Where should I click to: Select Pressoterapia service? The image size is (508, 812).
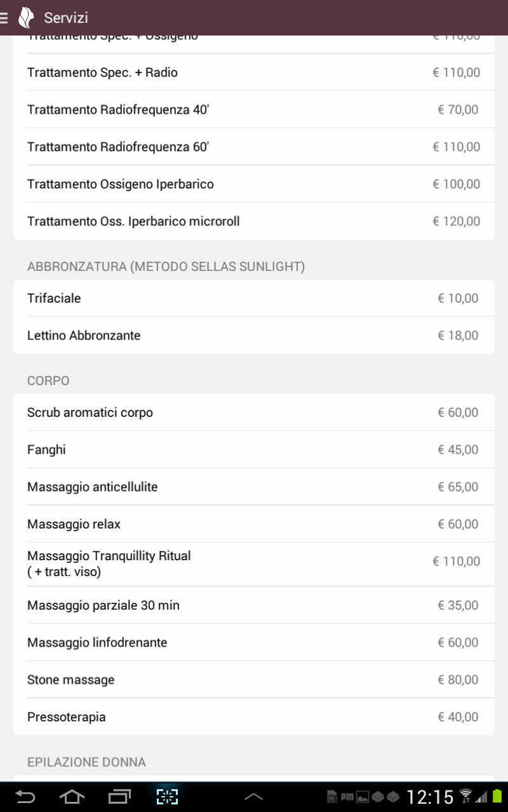coord(253,717)
